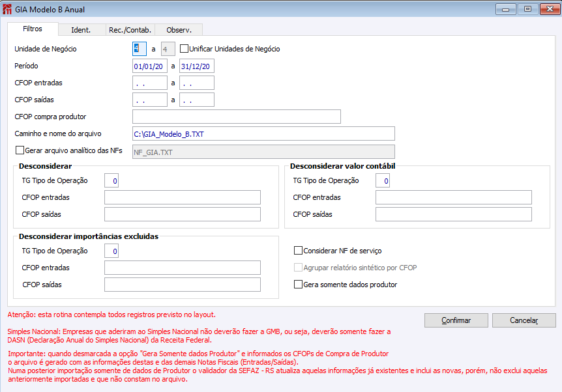Image resolution: width=562 pixels, height=392 pixels.
Task: Minimize the GIA Modelo B Anual window
Action: click(506, 9)
